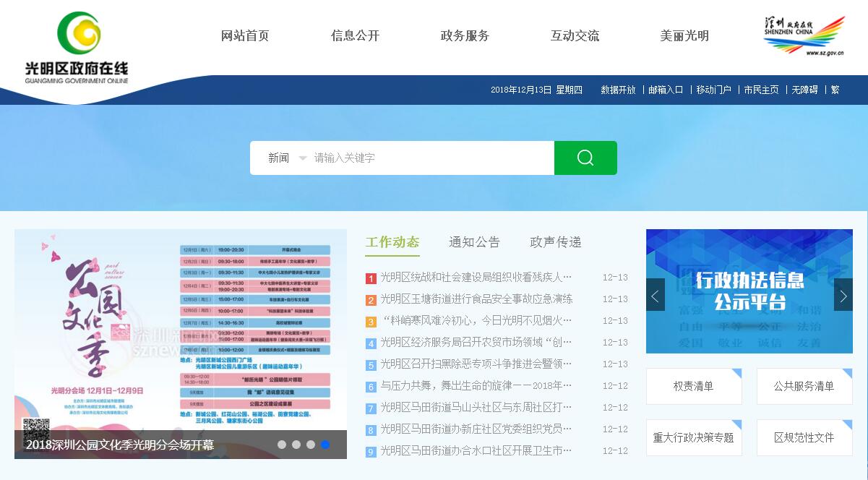
Task: Select the active blue carousel dot
Action: point(325,445)
